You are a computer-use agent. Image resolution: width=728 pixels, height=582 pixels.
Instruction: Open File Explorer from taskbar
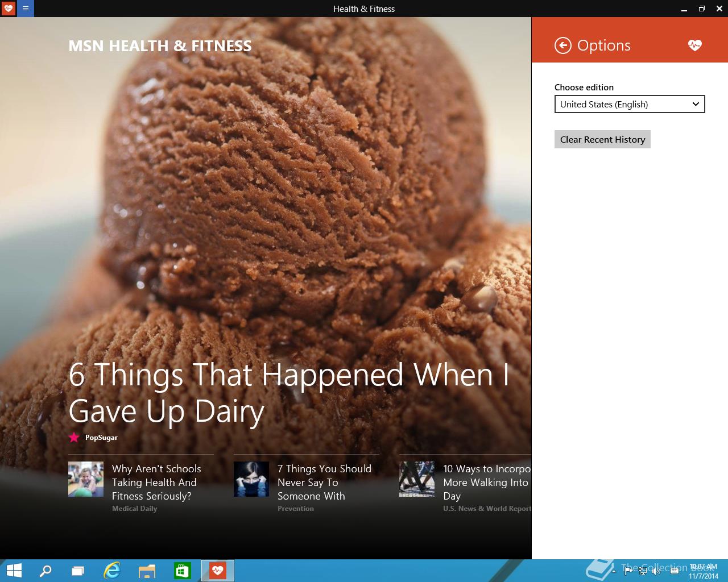[147, 571]
